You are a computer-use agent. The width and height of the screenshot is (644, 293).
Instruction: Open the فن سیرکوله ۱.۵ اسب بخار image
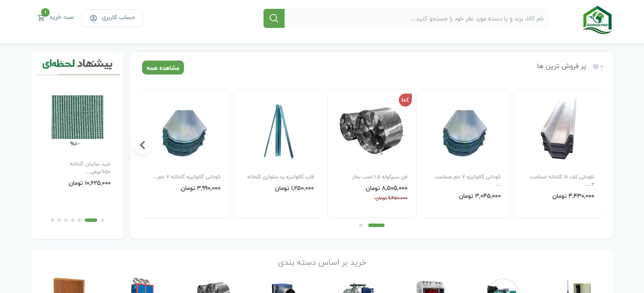[x=371, y=131]
